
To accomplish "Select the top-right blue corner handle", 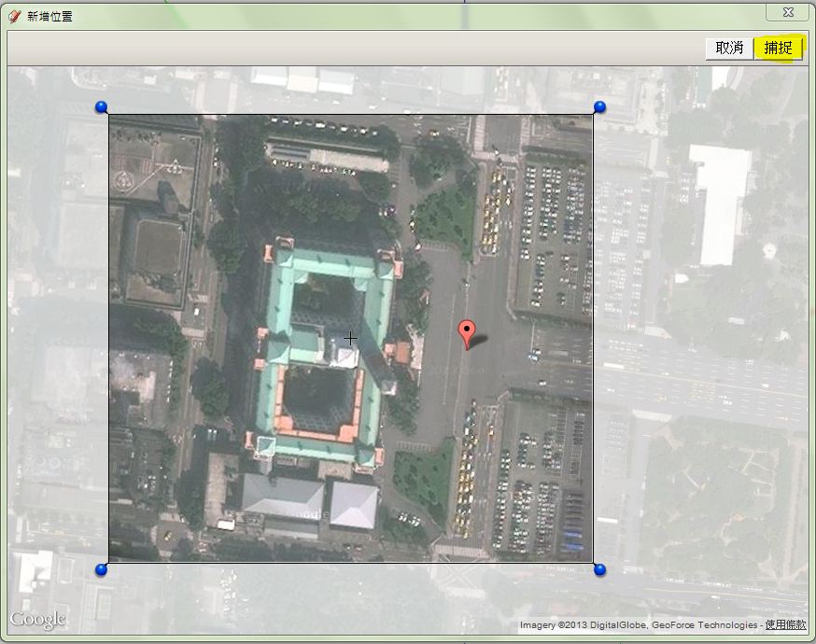I will coord(599,107).
